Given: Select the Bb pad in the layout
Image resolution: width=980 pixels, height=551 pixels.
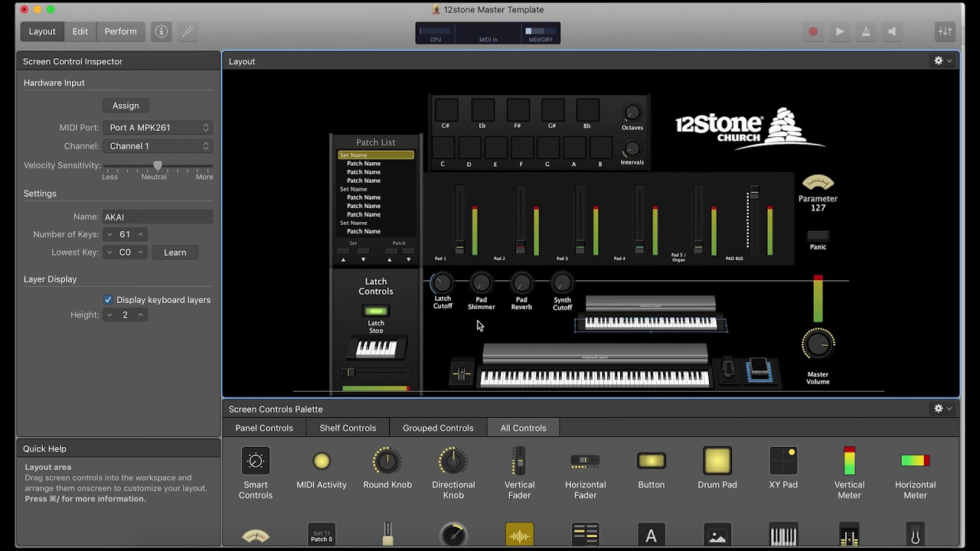Looking at the screenshot, I should coord(587,109).
